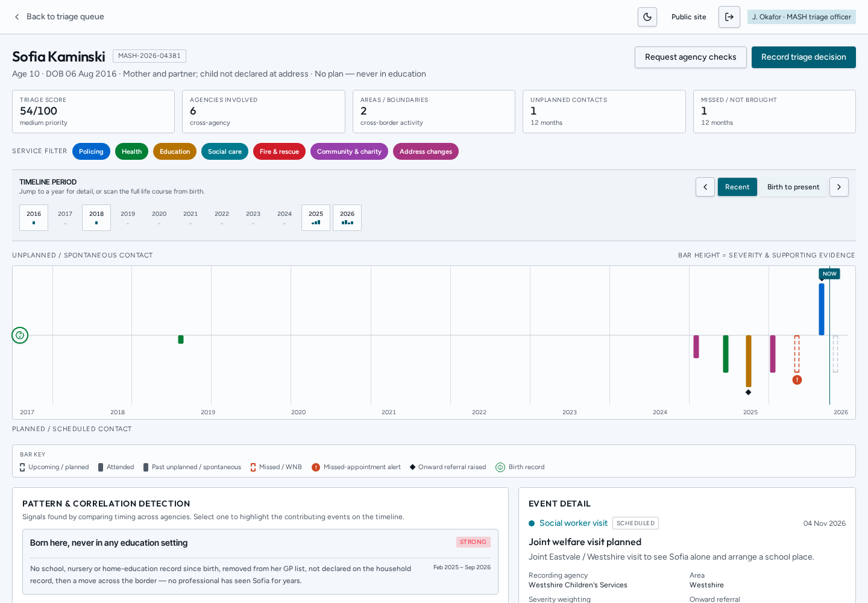Click the back chevron beside triage queue
Image resolution: width=868 pixels, height=603 pixels.
(x=17, y=17)
